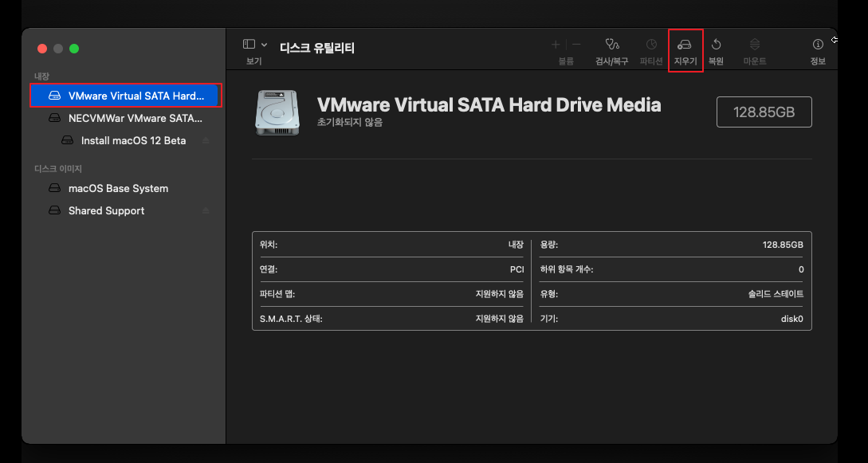Click the PCI connection value
Viewport: 868px width, 463px height.
point(516,270)
